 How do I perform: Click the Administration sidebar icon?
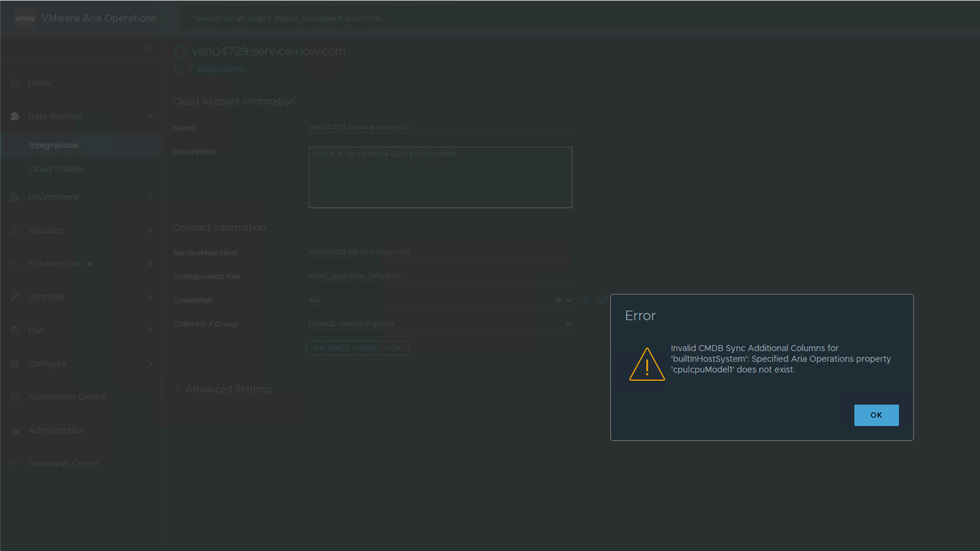click(x=15, y=430)
